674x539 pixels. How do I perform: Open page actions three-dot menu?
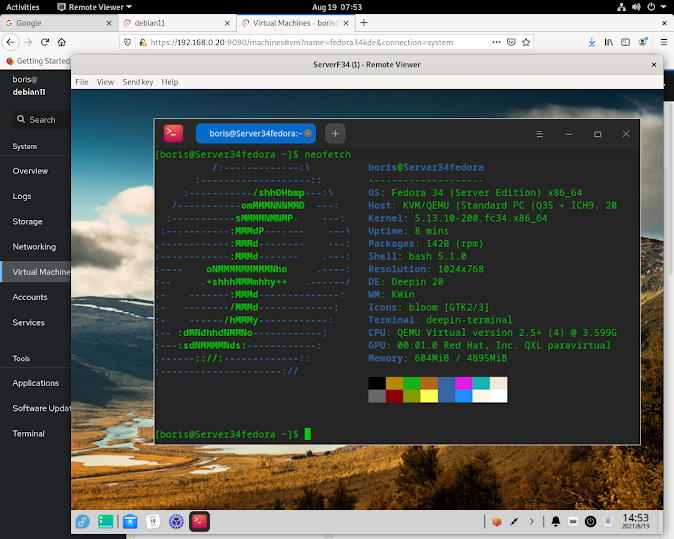496,42
